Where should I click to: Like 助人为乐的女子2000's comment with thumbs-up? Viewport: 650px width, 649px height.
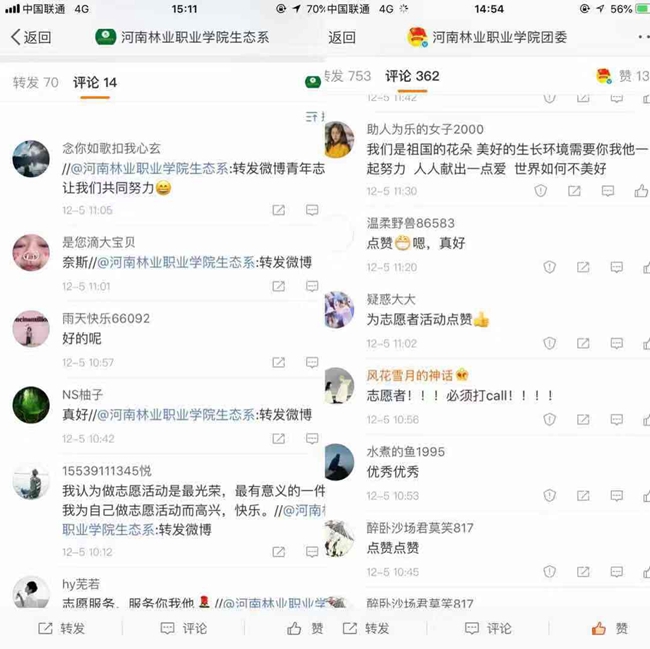point(641,191)
